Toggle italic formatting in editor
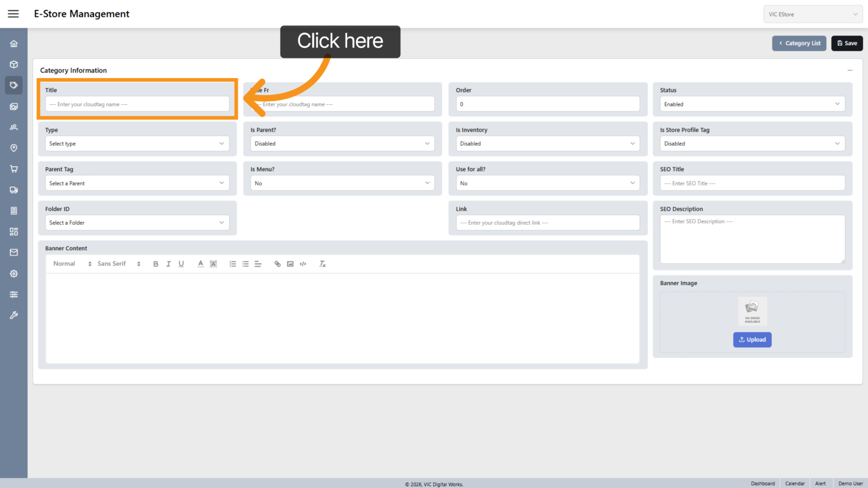The width and height of the screenshot is (868, 488). [168, 264]
